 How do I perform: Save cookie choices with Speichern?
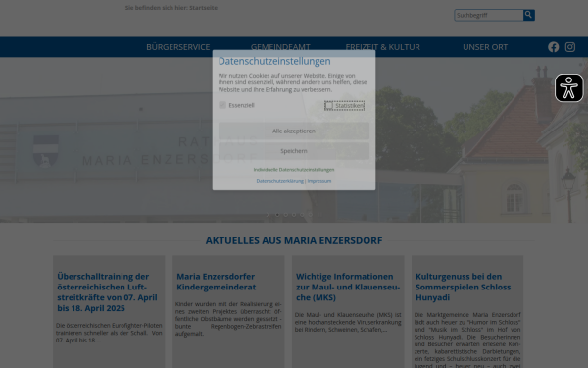click(x=294, y=151)
